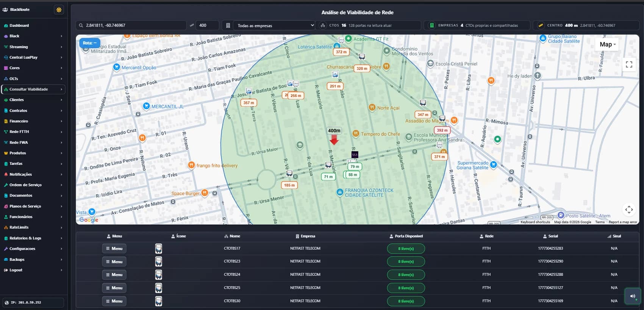Open the Todas as empresas dropdown

click(x=274, y=25)
